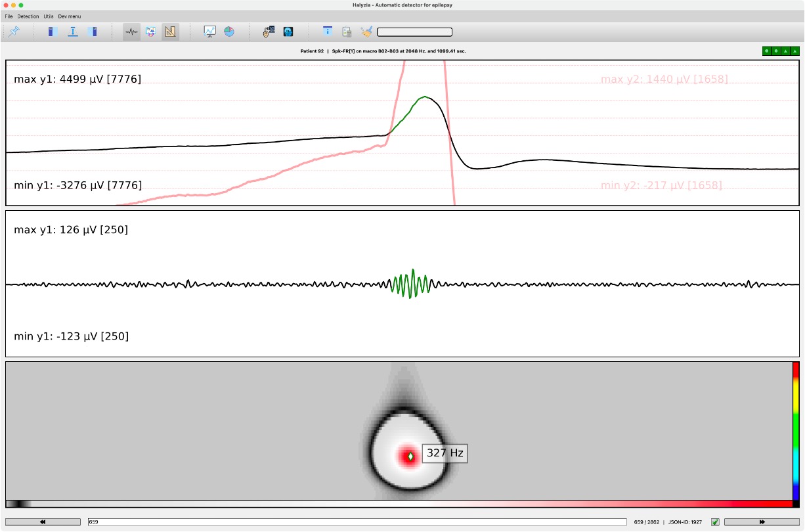Screen dimensions: 805x532
Task: Click the ruler and set-square icon
Action: tap(170, 32)
